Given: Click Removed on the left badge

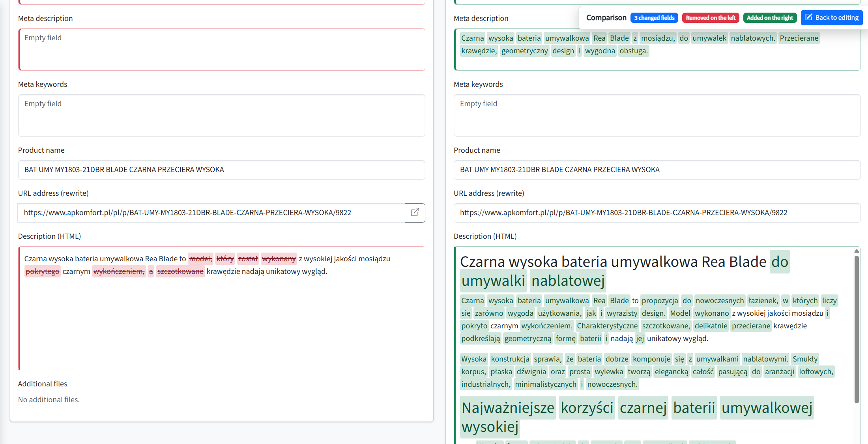Looking at the screenshot, I should [711, 18].
